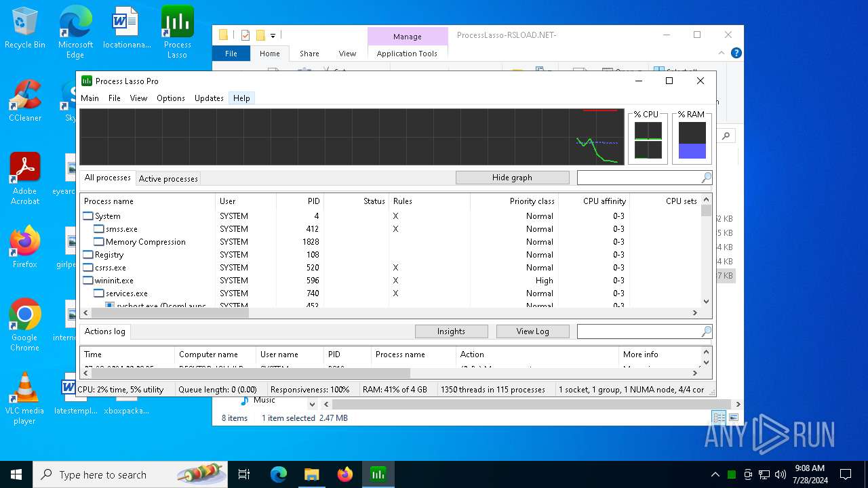868x488 pixels.
Task: Click the search magnifier in the actions log filter
Action: click(706, 331)
